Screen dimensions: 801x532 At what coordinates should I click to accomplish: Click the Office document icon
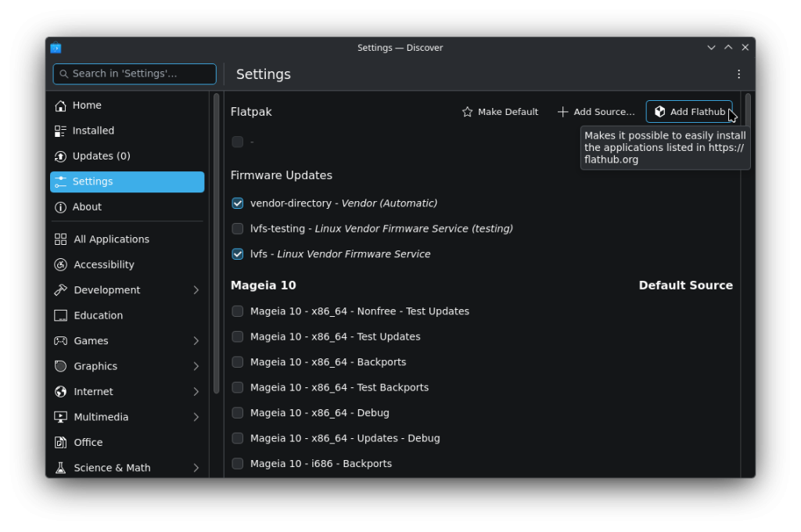60,443
